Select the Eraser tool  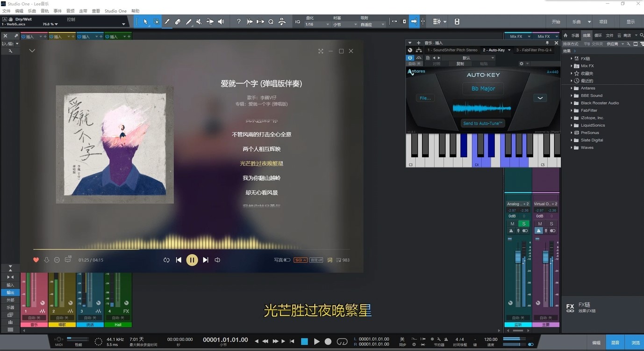[x=178, y=22]
